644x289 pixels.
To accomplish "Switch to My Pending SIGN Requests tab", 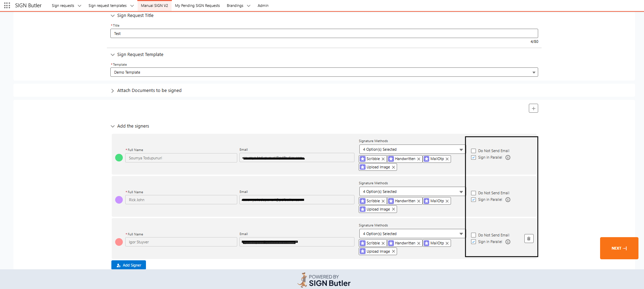I will coord(197,6).
